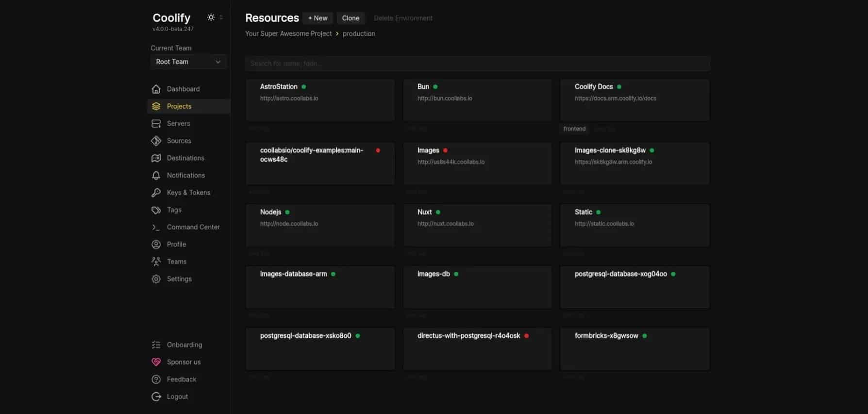Open Sources via its git icon
The height and width of the screenshot is (414, 868).
coord(156,141)
